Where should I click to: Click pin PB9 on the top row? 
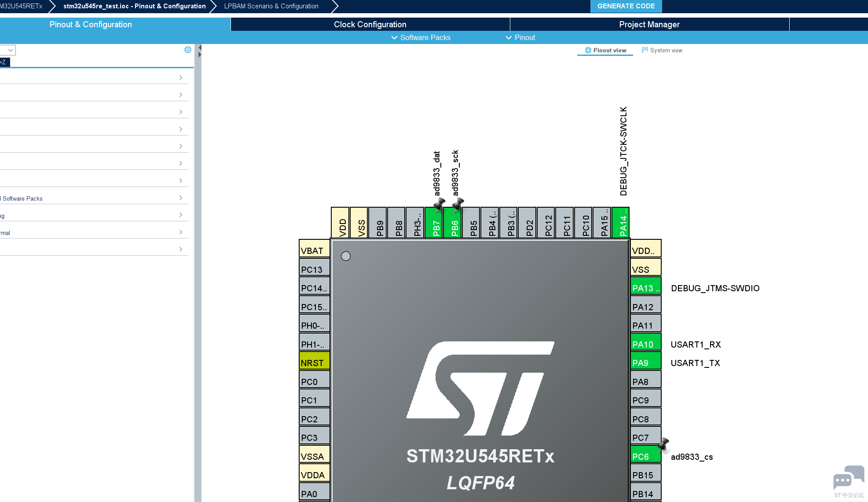377,222
